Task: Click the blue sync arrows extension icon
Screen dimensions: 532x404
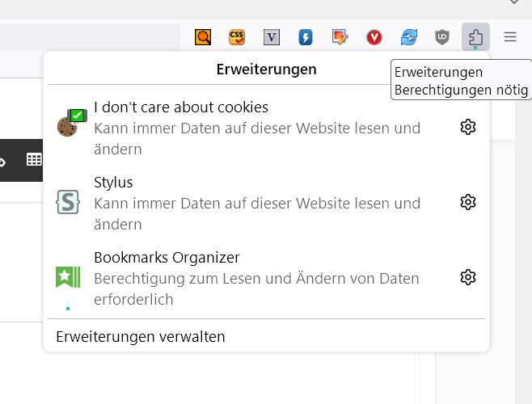Action: (408, 37)
